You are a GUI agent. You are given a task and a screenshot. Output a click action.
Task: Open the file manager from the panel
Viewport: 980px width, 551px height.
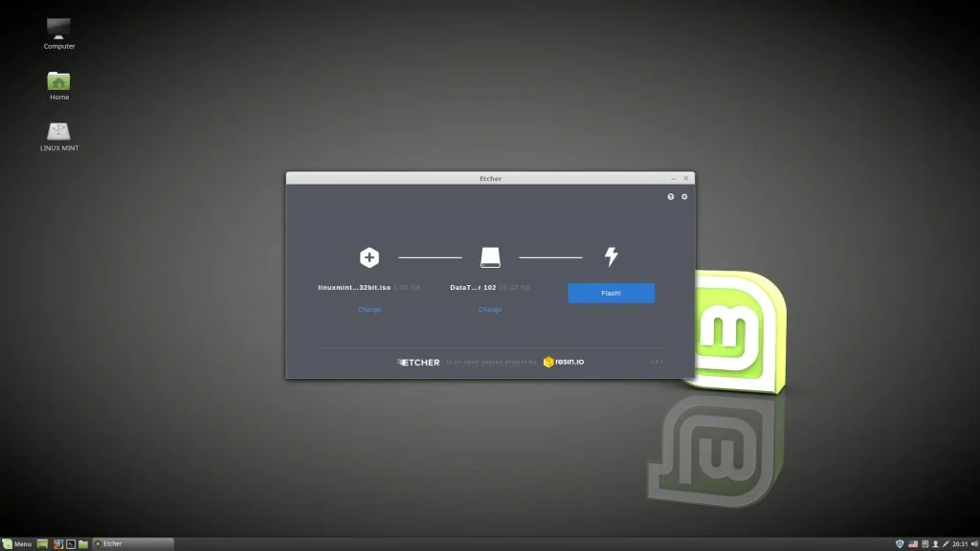click(x=83, y=544)
